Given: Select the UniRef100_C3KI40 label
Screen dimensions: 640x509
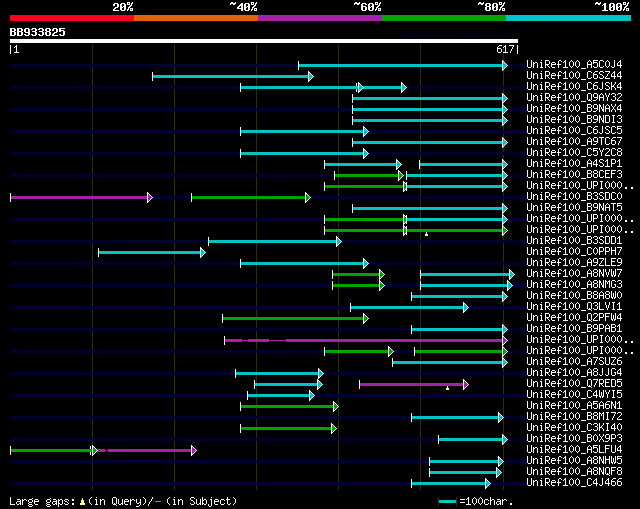Looking at the screenshot, I should [x=574, y=428].
